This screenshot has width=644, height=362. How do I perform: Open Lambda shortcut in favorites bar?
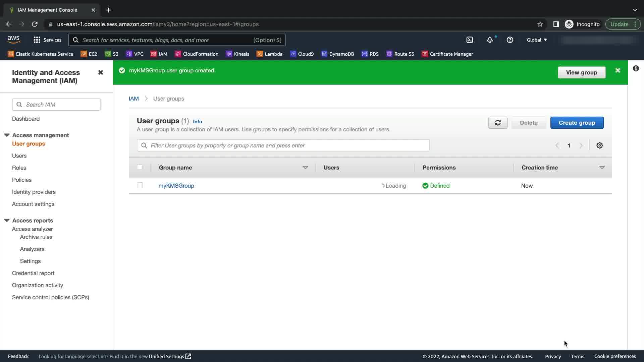(269, 54)
